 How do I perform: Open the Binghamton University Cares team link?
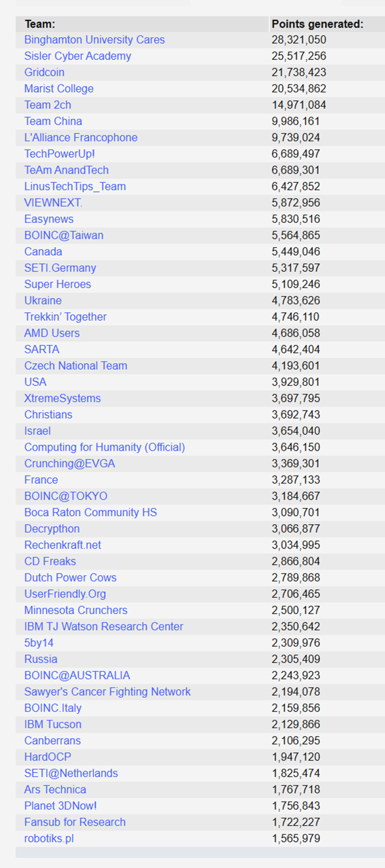(x=94, y=40)
